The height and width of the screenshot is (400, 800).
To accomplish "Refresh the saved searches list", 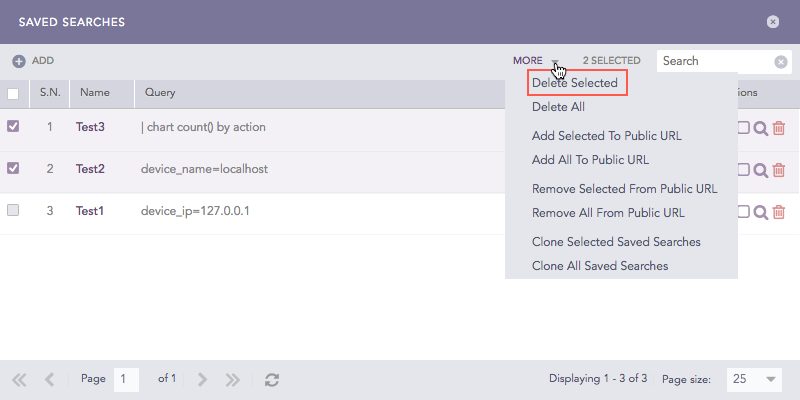I will coord(272,380).
